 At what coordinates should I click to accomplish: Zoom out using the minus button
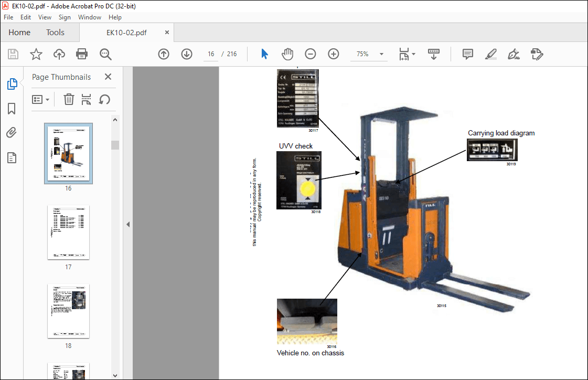pos(310,54)
